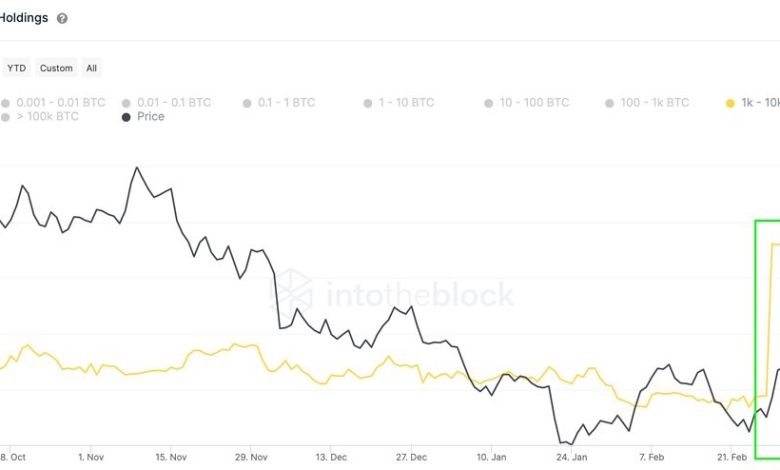
Task: Click the Holdings chart title
Action: tap(24, 18)
